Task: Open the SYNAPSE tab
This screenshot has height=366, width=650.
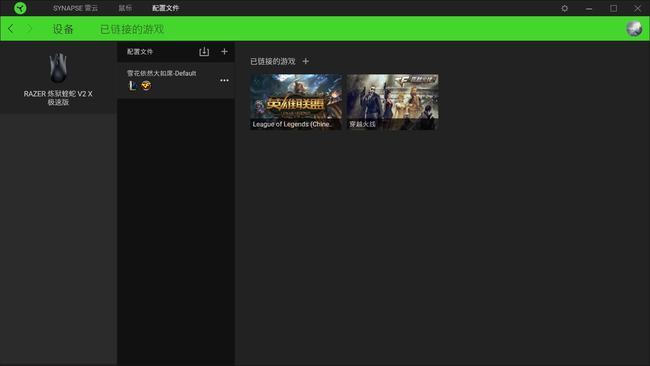Action: pyautogui.click(x=75, y=8)
